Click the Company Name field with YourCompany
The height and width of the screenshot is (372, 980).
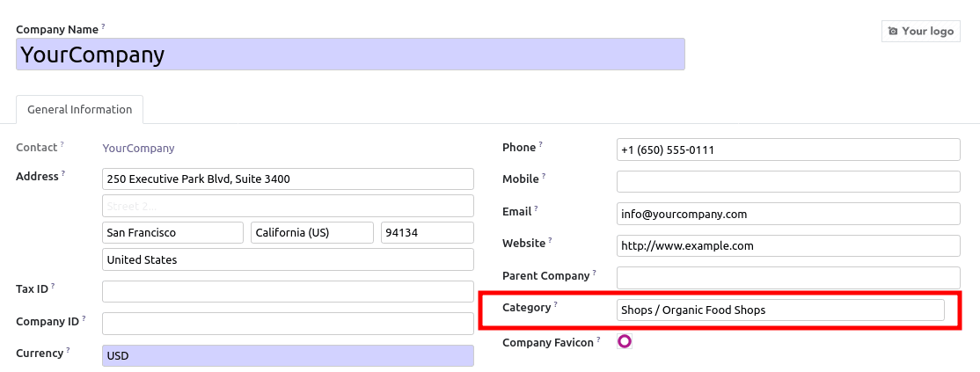[350, 55]
